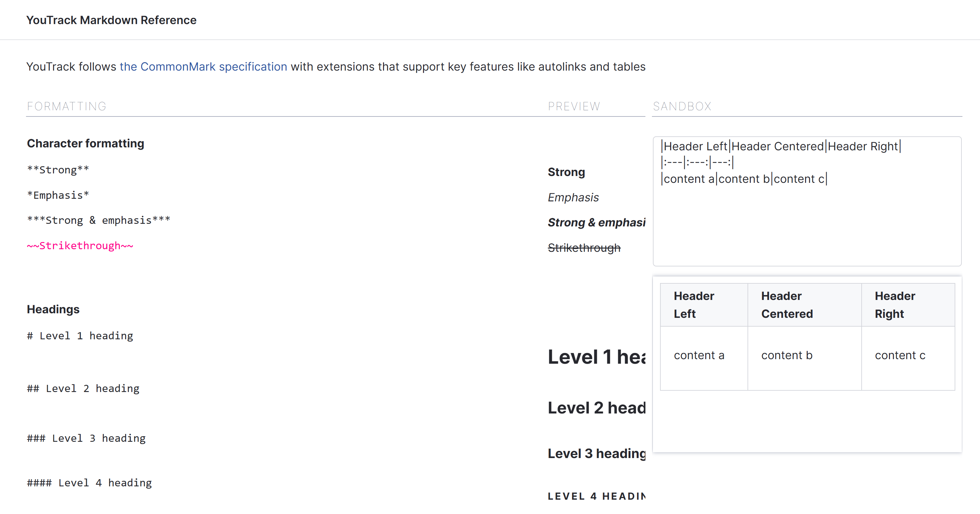Click the struck-through Strikethrough preview text

pos(584,248)
